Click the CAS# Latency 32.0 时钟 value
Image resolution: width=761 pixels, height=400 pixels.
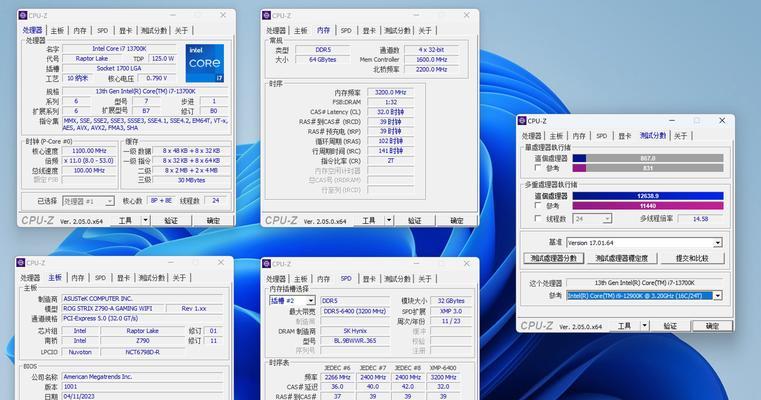tap(390, 112)
